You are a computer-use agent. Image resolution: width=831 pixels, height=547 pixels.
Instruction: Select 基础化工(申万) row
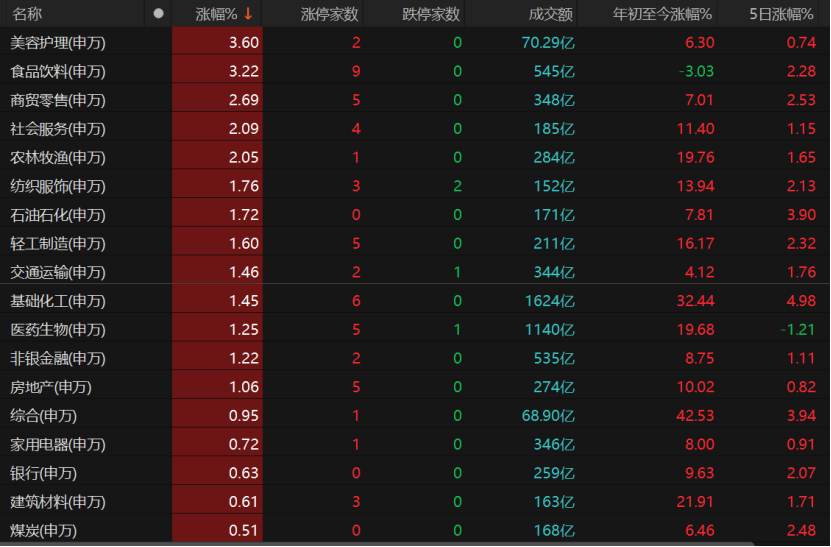(x=57, y=301)
